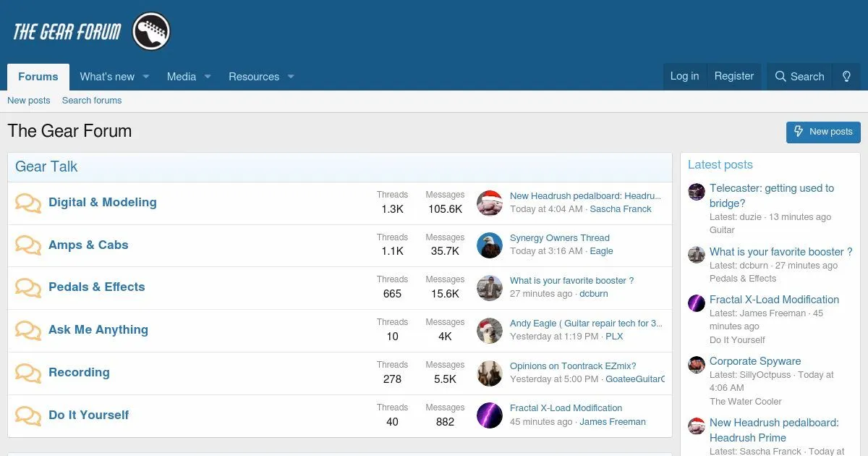Toggle the lightbulb style icon
The image size is (868, 456).
tap(846, 76)
